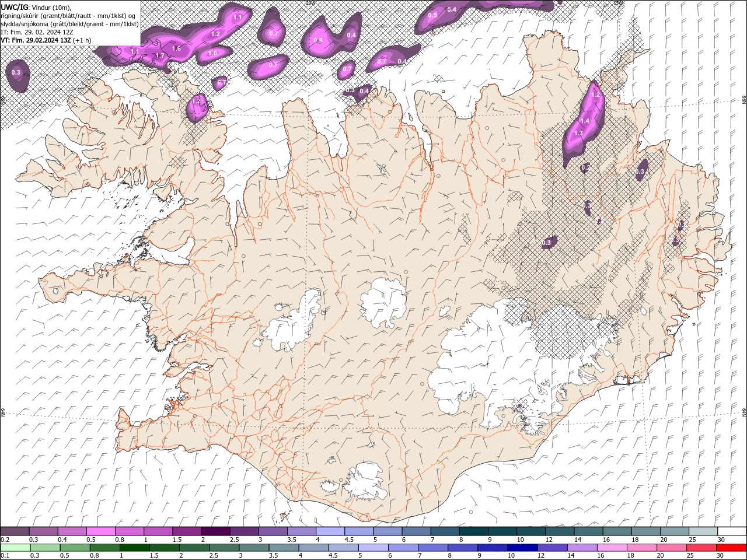Select the pink lower swatch starting at 18

(641, 548)
